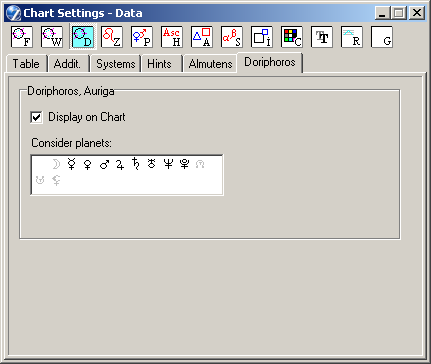Toggle the Mars symbol in planets list
Image resolution: width=431 pixels, height=364 pixels.
pos(104,164)
